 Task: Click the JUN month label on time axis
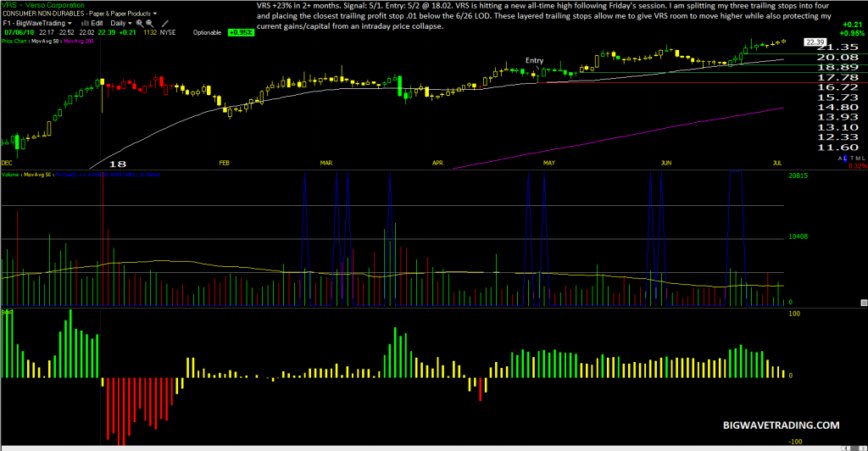(666, 164)
